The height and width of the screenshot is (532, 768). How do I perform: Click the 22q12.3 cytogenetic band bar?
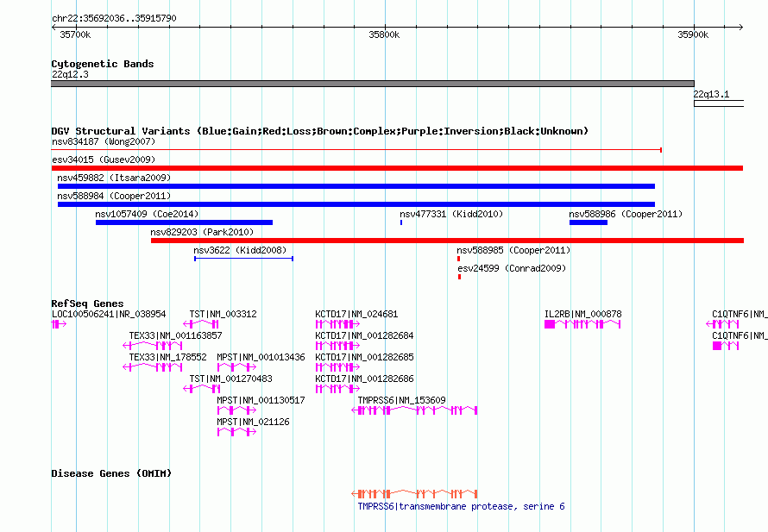(x=373, y=84)
